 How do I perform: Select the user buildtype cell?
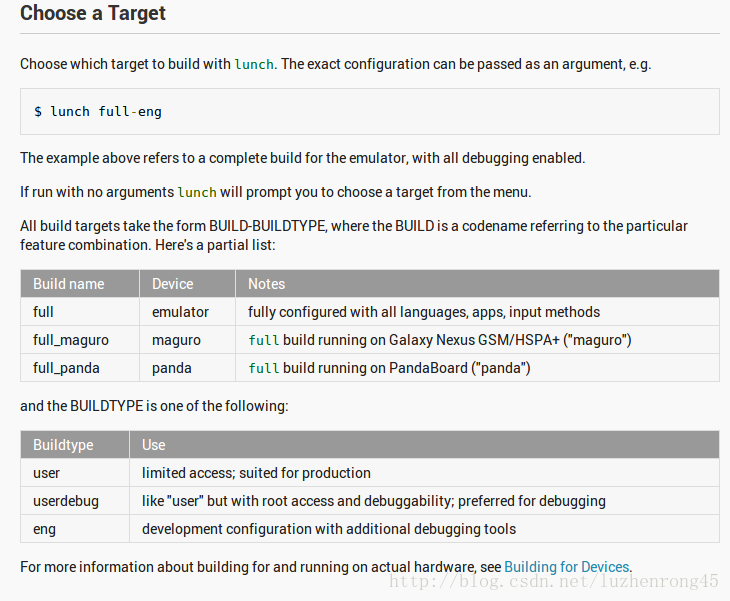coord(75,473)
